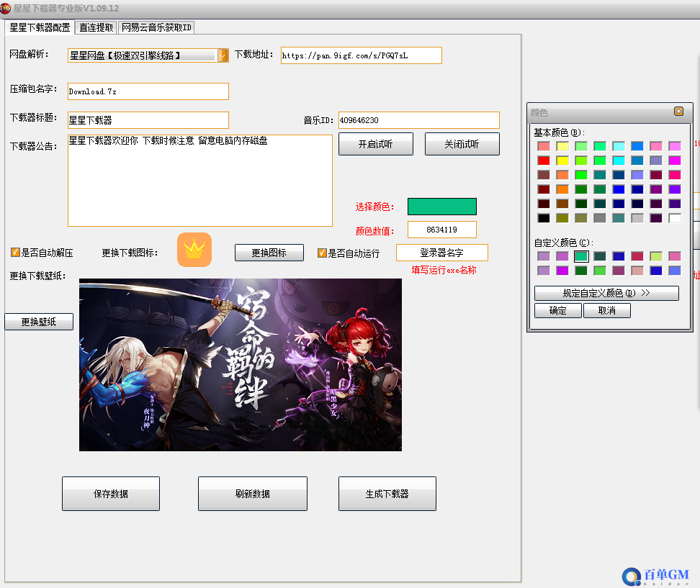Click the 音乐ID input field

pyautogui.click(x=418, y=120)
